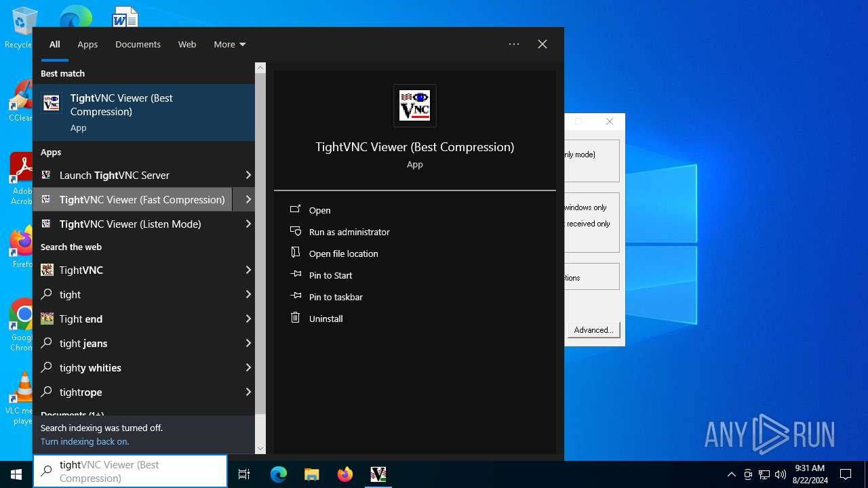868x488 pixels.
Task: Switch to the All search tab
Action: pos(55,44)
